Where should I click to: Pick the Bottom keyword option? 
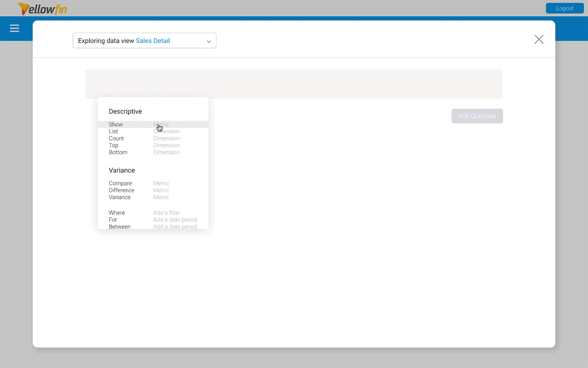click(118, 152)
